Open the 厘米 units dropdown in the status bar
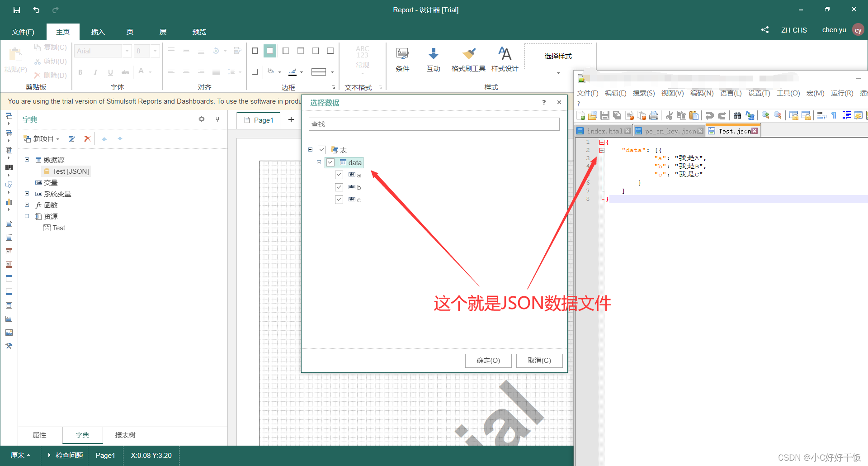This screenshot has height=466, width=868. [x=20, y=455]
